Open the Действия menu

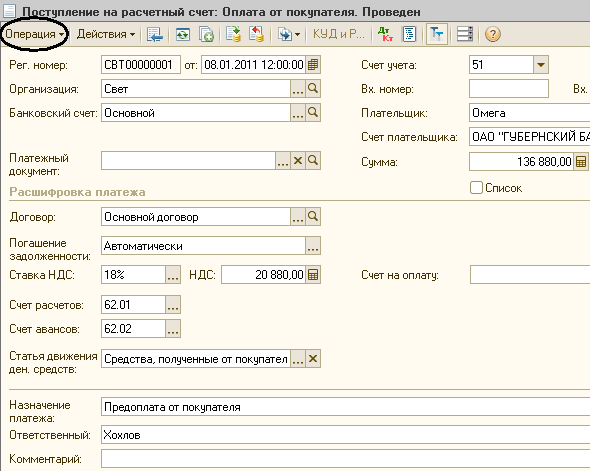pyautogui.click(x=106, y=34)
